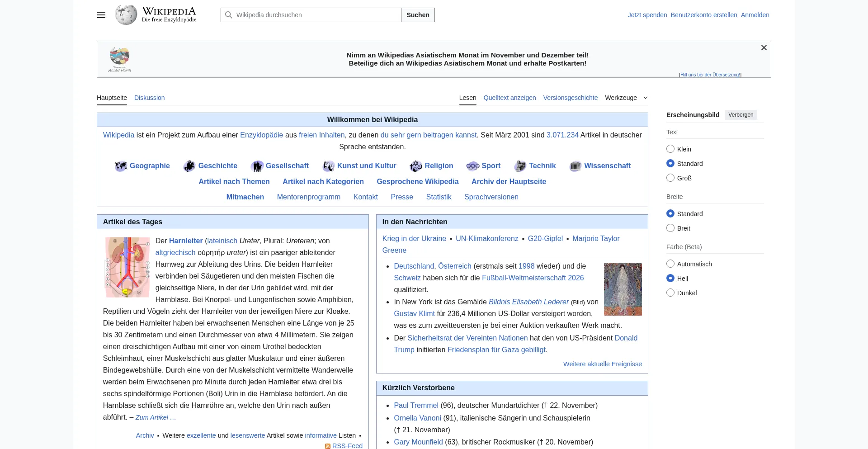The image size is (868, 449).
Task: Click the Wikipedia globe logo
Action: coord(126,15)
